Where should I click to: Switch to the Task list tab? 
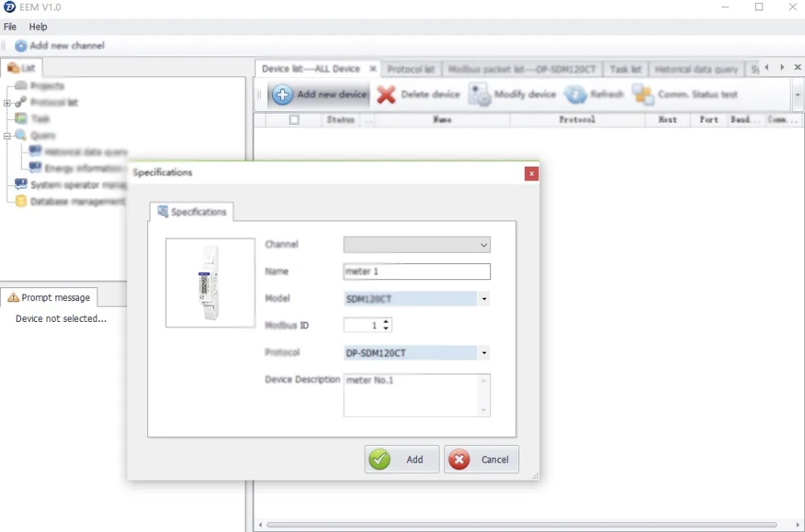pos(625,68)
